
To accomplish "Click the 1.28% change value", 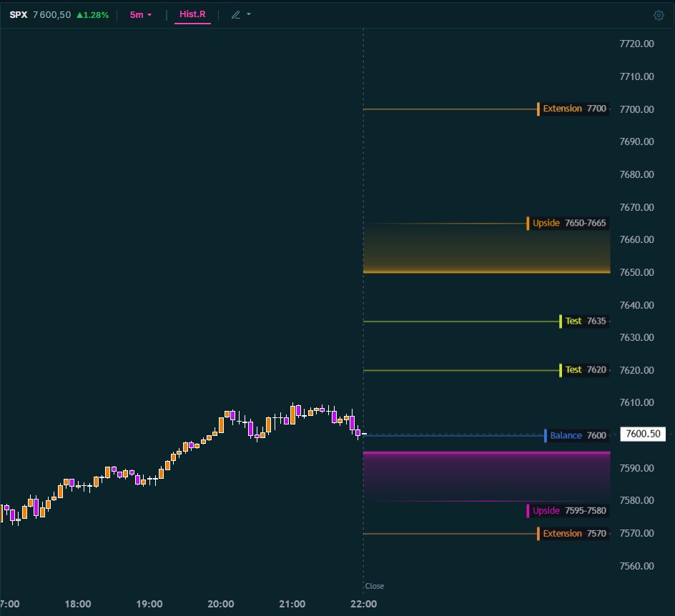I will [92, 15].
